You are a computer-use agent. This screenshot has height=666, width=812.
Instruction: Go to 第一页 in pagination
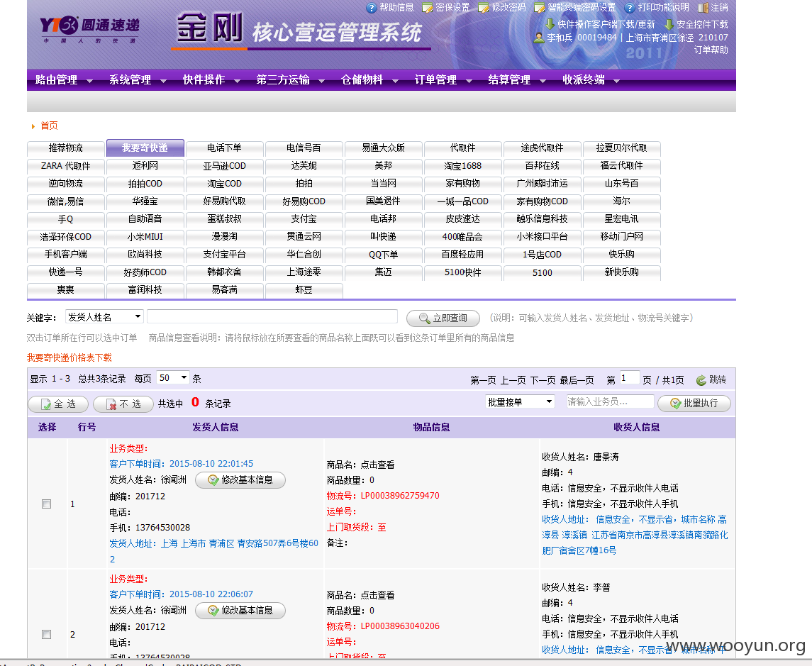point(483,380)
